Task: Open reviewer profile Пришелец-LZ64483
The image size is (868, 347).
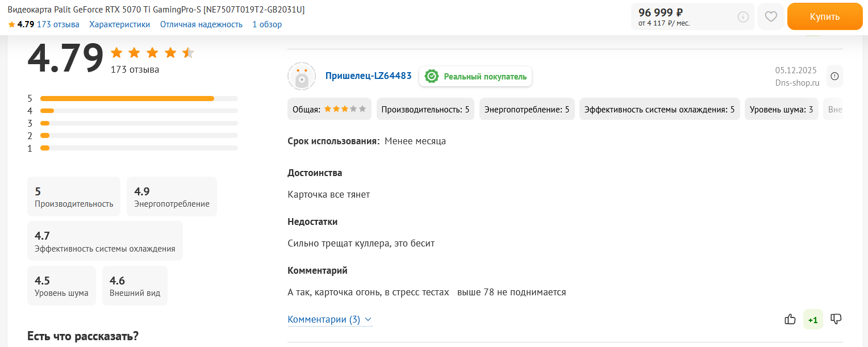Action: (368, 76)
